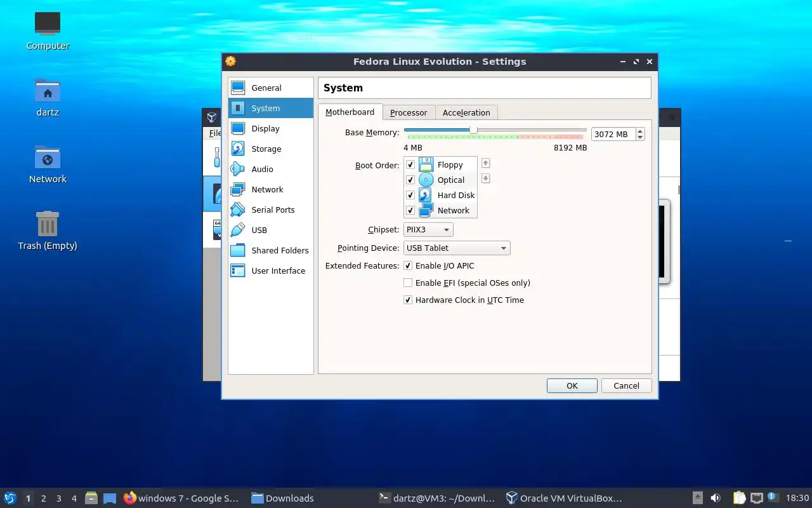Screen dimensions: 812x508
Task: Switch to workspace 3
Action: click(x=59, y=498)
